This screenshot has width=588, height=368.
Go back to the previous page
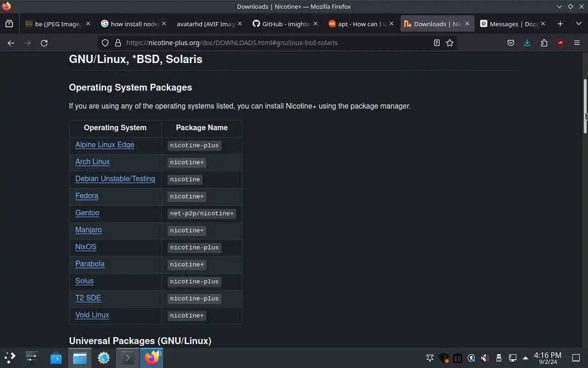point(11,43)
